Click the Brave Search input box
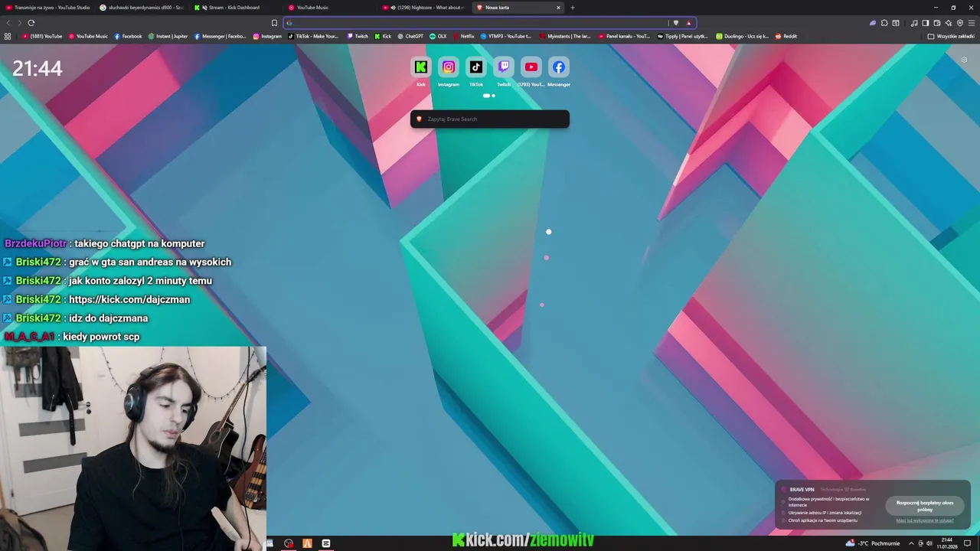 tap(490, 119)
